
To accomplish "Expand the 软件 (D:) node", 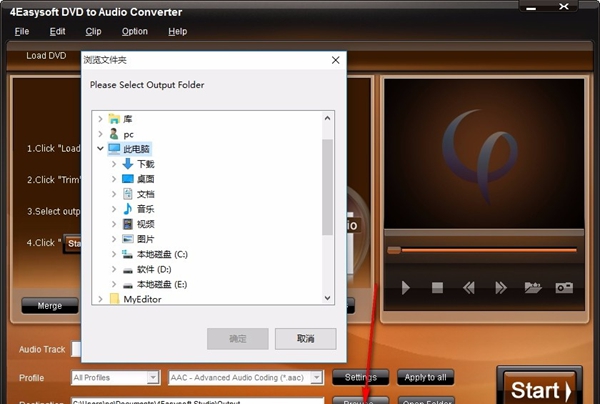I will [x=114, y=269].
